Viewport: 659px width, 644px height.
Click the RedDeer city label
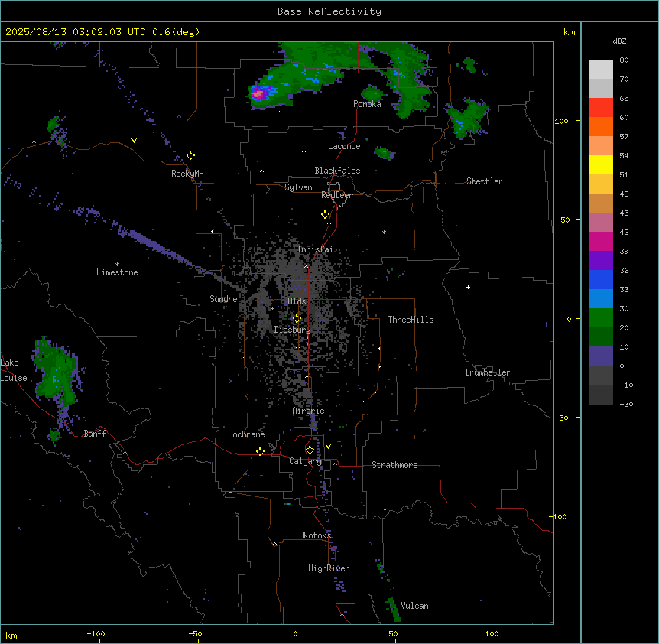[336, 195]
